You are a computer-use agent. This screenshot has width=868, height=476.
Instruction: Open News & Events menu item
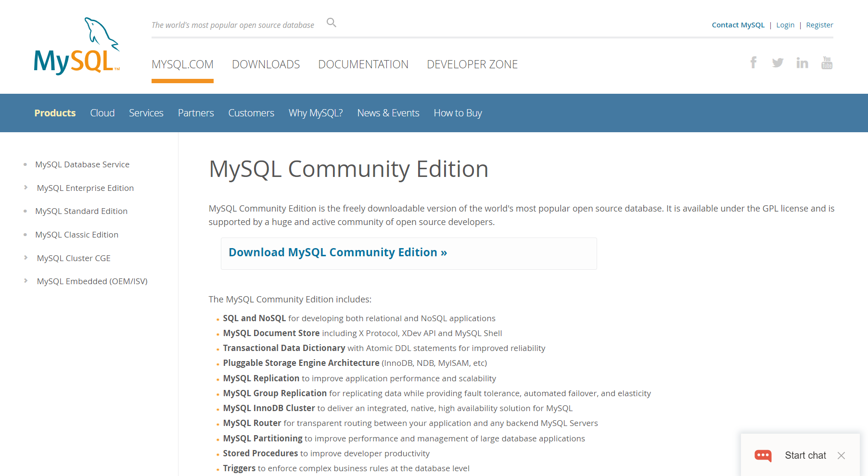tap(388, 113)
